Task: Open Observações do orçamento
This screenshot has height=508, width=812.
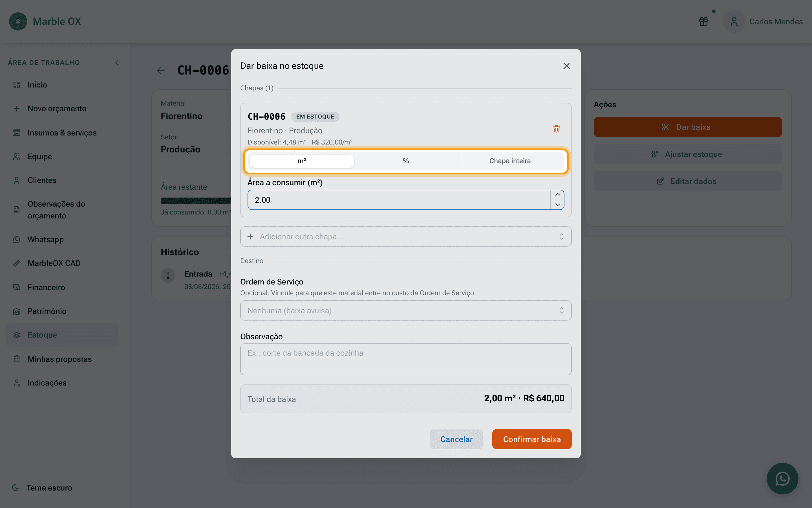Action: [62, 210]
